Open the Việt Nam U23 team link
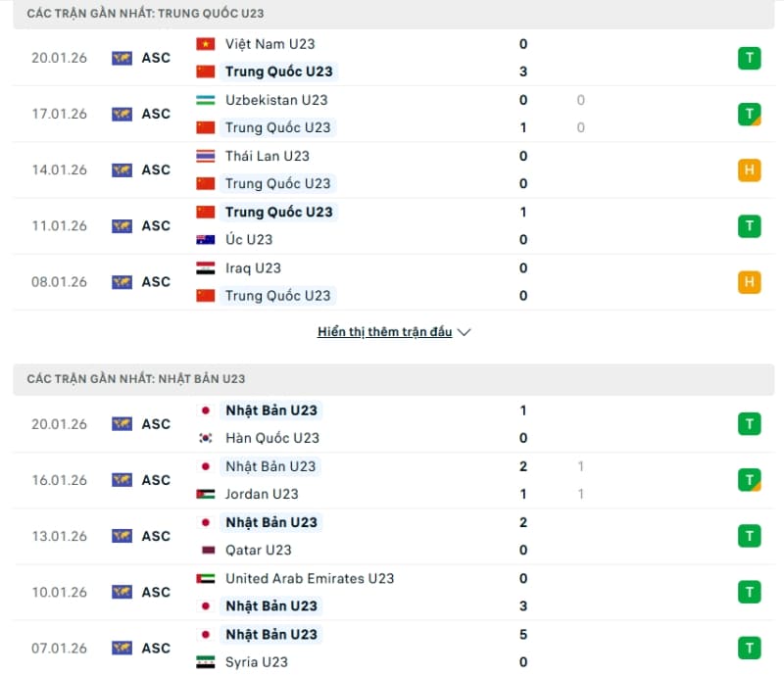 pos(269,44)
